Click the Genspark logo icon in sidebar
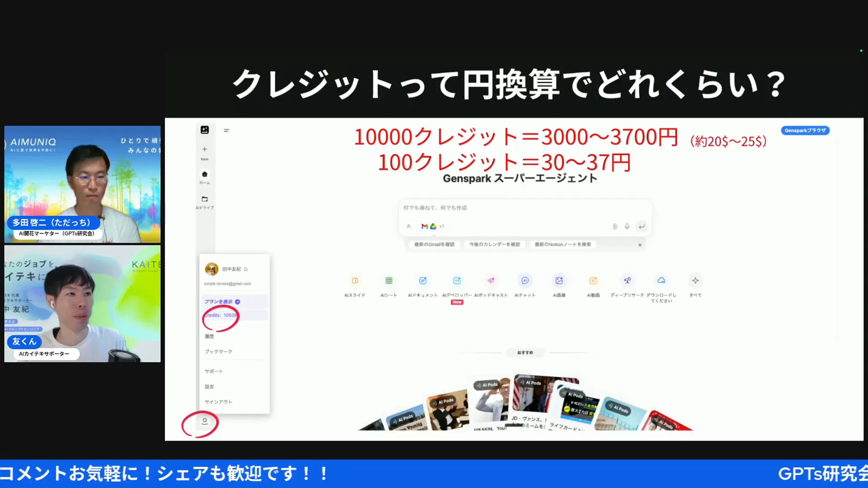 (x=205, y=130)
